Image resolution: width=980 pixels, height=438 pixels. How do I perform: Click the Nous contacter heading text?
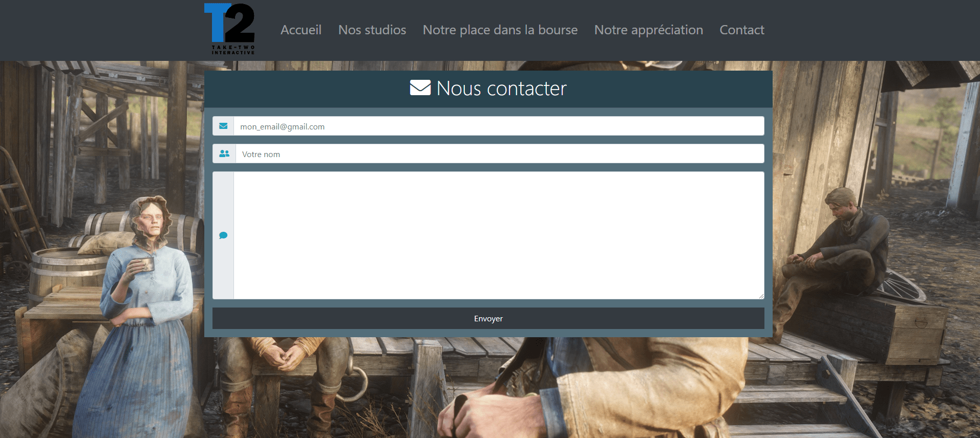coord(502,89)
